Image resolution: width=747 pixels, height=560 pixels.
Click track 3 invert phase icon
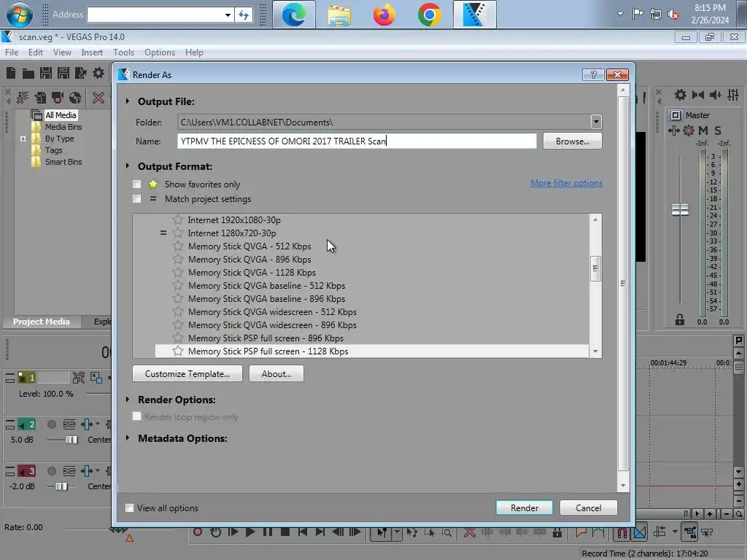click(x=69, y=471)
